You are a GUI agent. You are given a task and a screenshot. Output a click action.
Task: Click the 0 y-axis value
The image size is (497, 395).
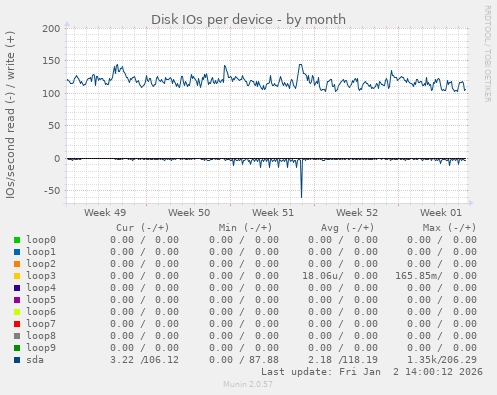click(x=57, y=159)
